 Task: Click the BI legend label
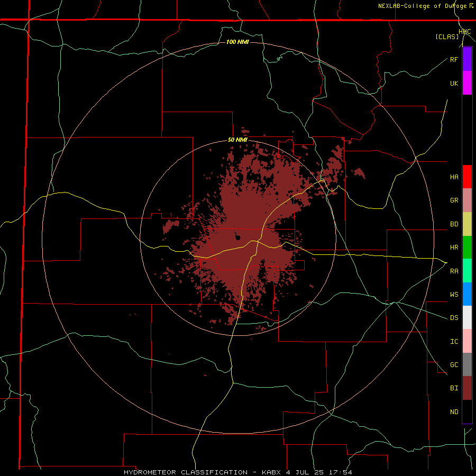pos(454,388)
